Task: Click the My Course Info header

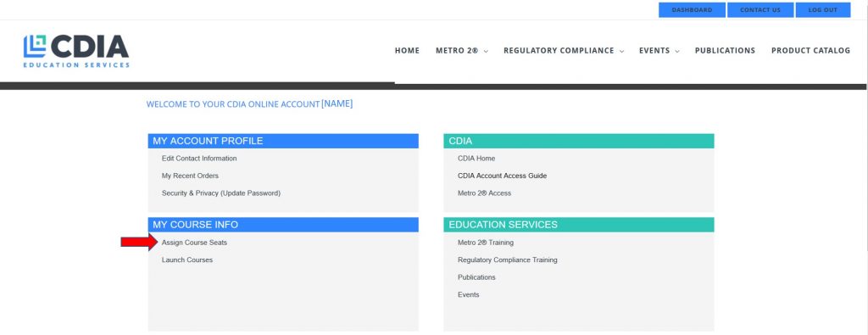Action: (x=283, y=225)
